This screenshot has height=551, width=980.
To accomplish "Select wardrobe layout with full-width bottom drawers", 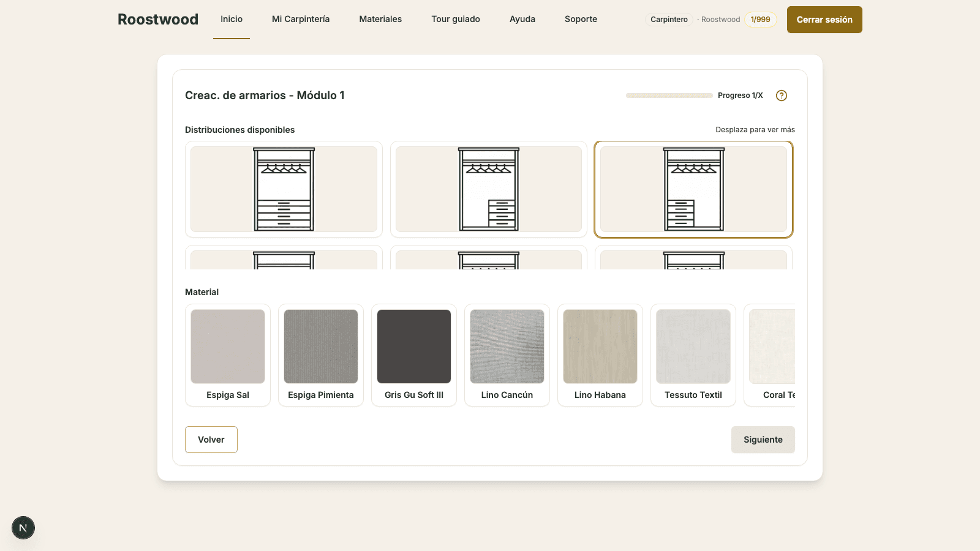I will (284, 189).
